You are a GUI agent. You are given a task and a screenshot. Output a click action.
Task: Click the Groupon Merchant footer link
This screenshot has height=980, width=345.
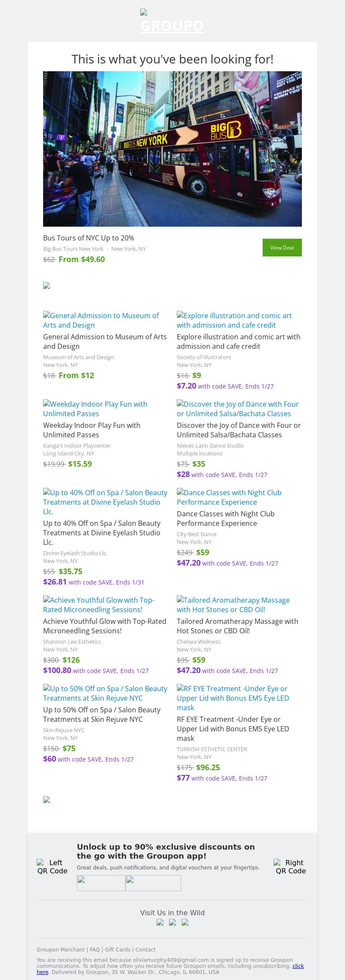pyautogui.click(x=60, y=949)
